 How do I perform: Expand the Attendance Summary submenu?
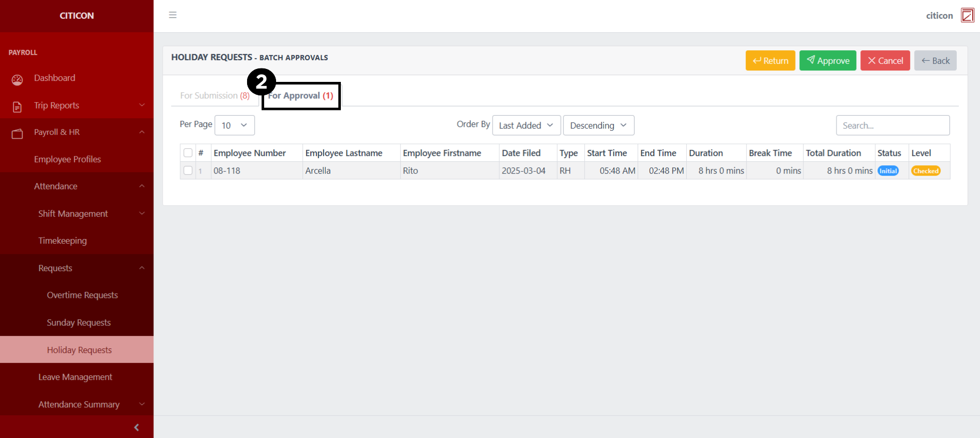(79, 404)
